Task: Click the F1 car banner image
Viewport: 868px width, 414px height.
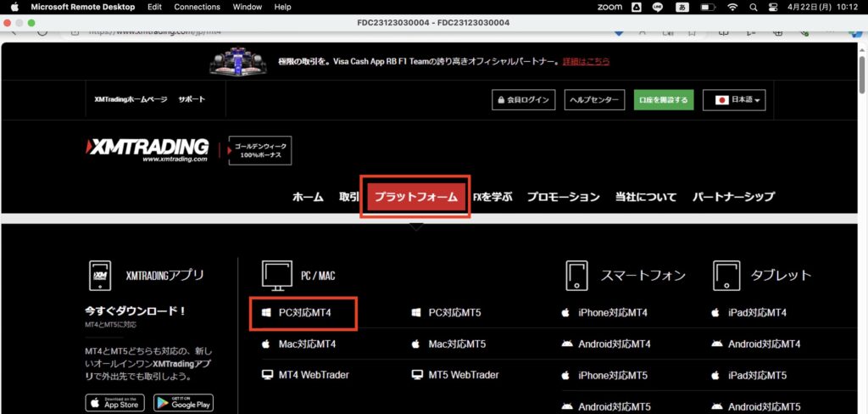Action: coord(239,61)
